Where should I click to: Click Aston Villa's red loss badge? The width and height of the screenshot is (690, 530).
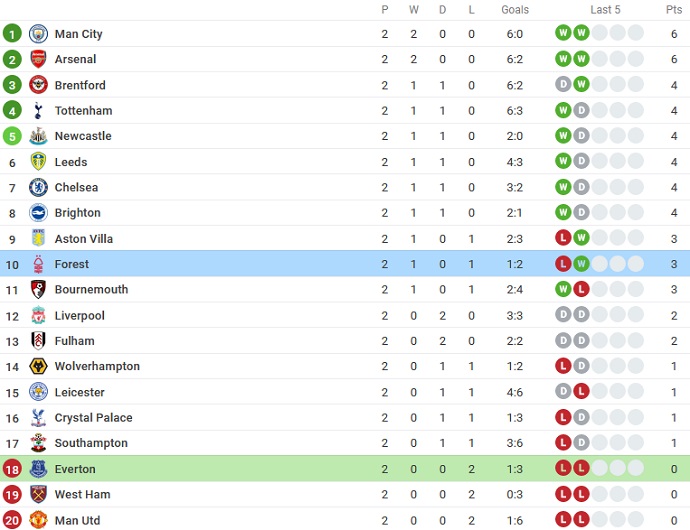(x=563, y=238)
